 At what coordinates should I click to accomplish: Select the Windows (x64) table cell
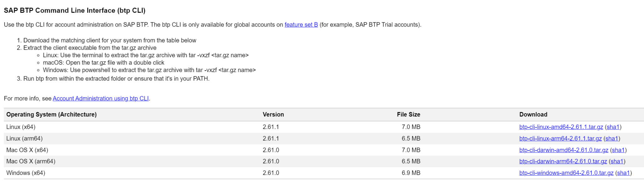coord(26,173)
